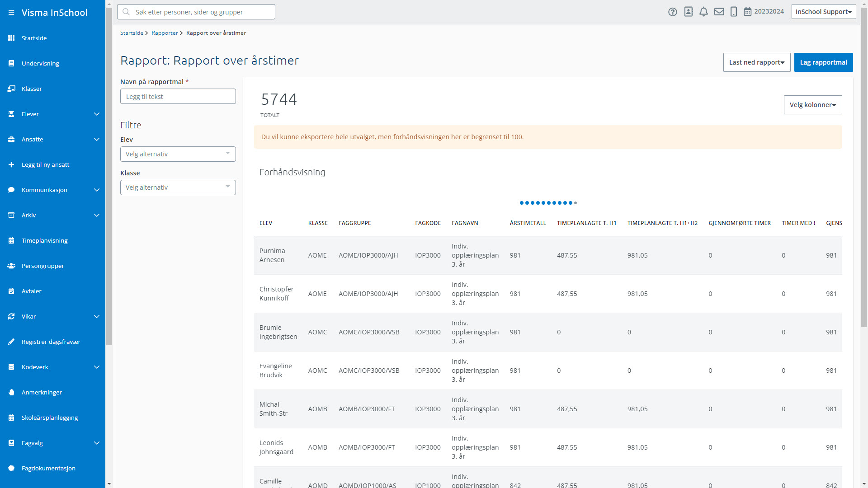The image size is (868, 488).
Task: Click the Skoleårsplanlegging calendar icon
Action: 11,418
